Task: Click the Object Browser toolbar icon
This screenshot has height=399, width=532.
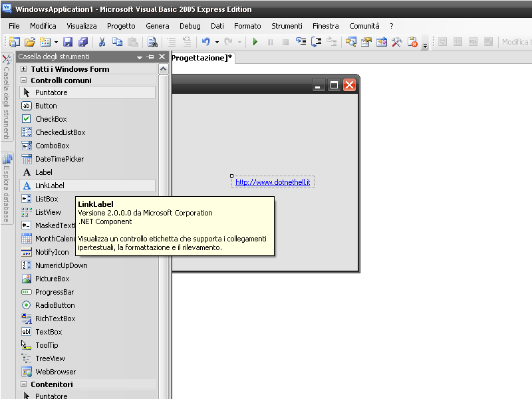Action: point(381,42)
